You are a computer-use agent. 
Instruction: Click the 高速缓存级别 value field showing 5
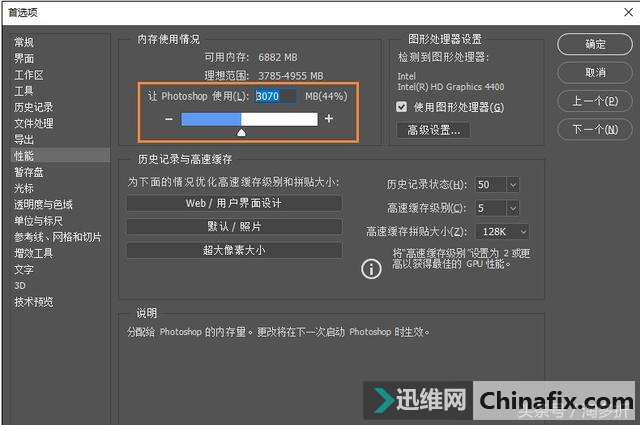(491, 208)
